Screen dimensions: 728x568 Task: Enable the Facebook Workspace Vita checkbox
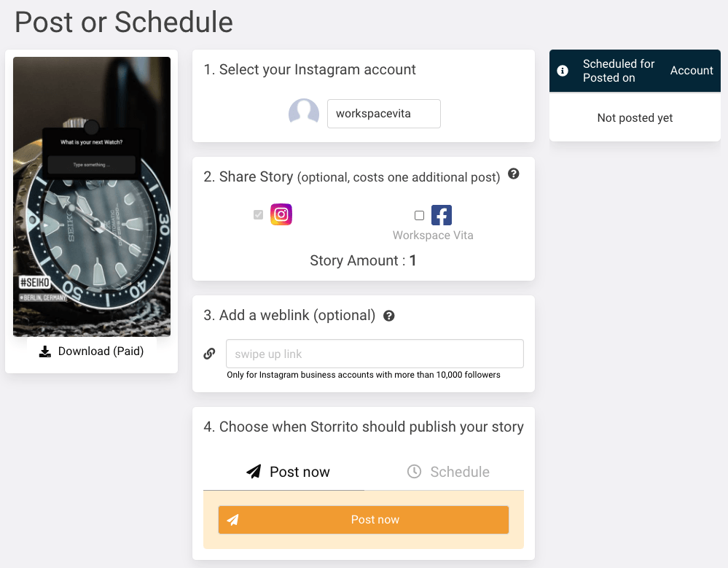419,216
